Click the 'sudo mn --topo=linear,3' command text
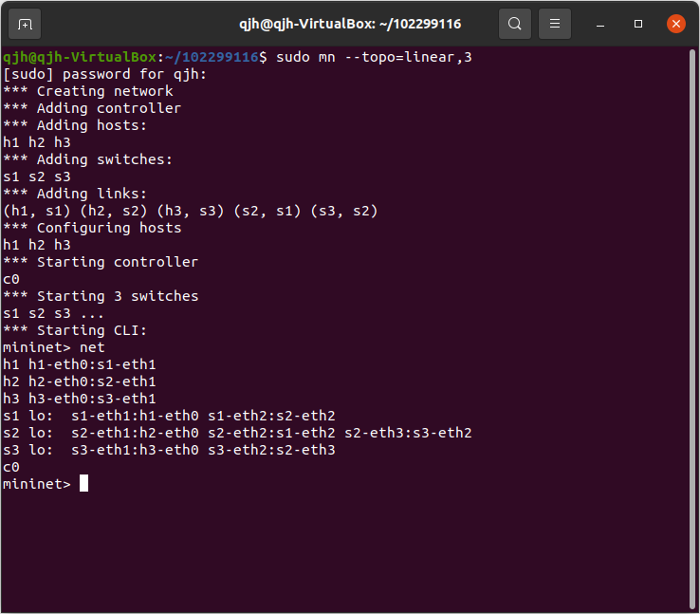The image size is (700, 614). pos(374,57)
